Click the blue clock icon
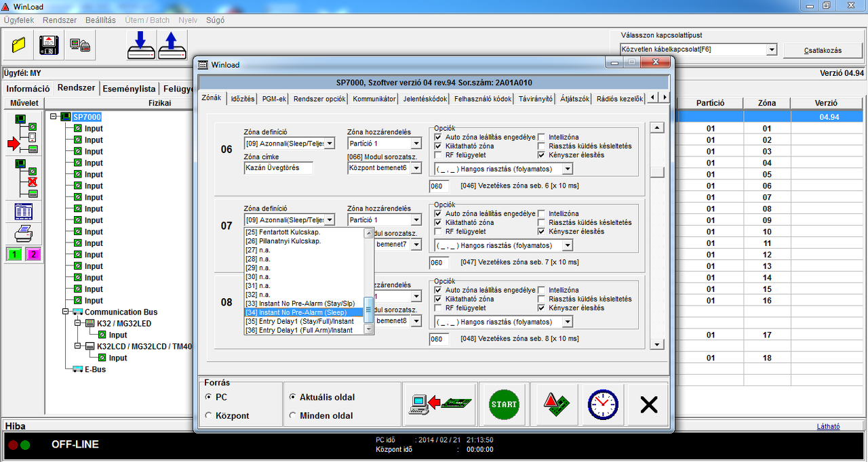 pos(602,404)
